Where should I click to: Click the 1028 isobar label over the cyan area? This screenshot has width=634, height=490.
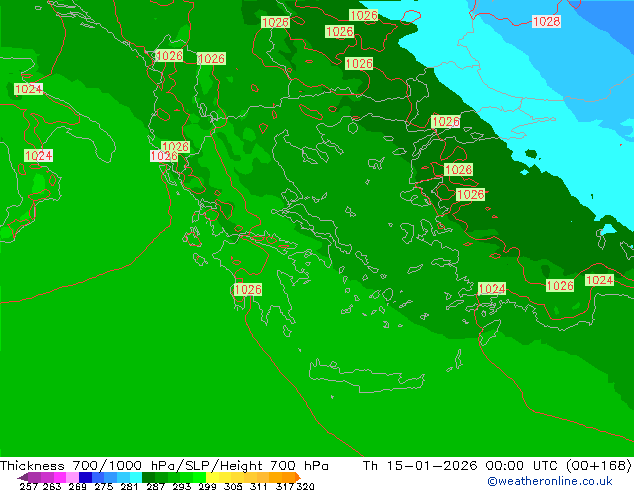[546, 21]
